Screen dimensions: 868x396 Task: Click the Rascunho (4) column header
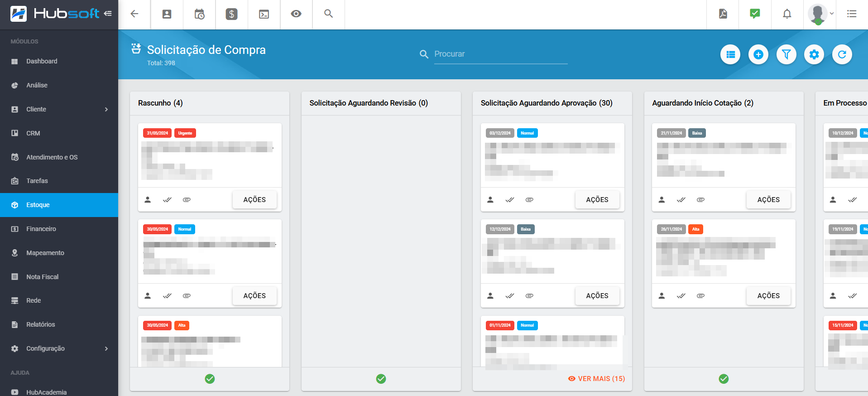point(160,103)
